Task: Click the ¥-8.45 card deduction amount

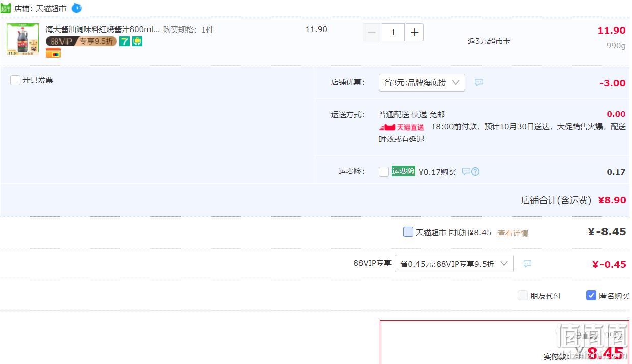Action: coord(607,232)
